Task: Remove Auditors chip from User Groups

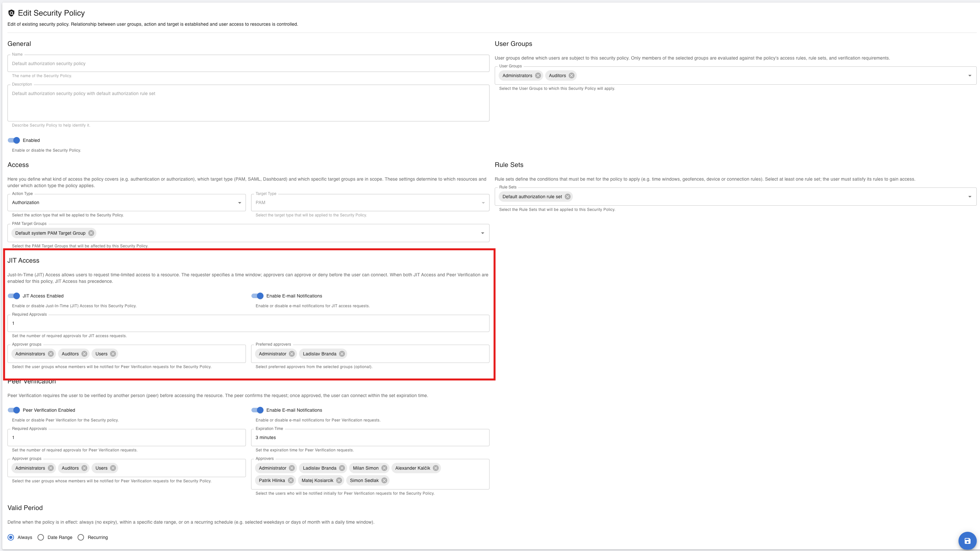Action: click(x=571, y=76)
